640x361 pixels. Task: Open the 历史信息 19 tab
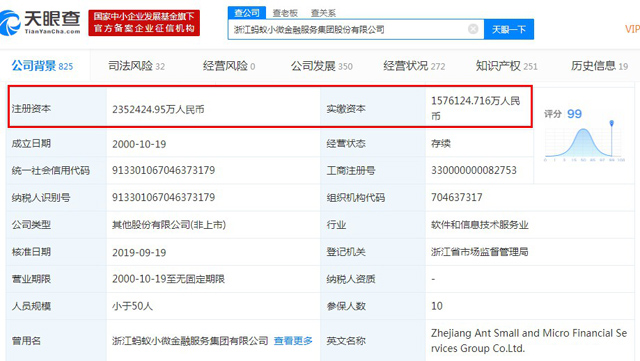[x=599, y=66]
